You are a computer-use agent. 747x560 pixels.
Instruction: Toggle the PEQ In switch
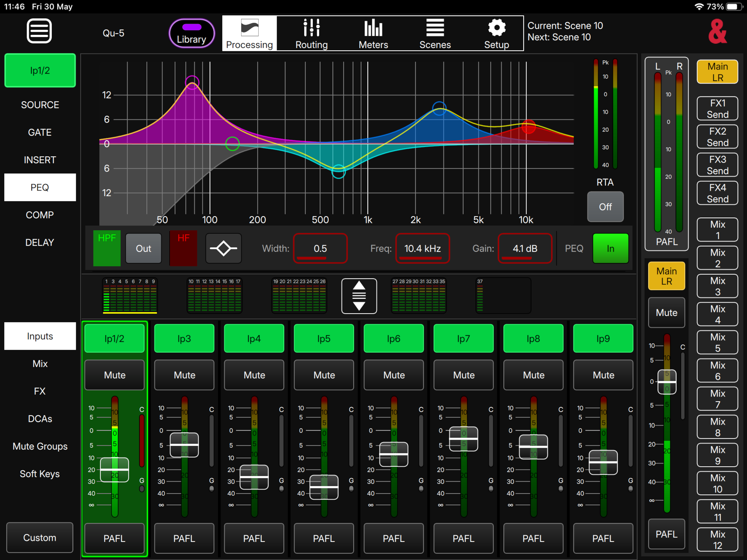610,249
